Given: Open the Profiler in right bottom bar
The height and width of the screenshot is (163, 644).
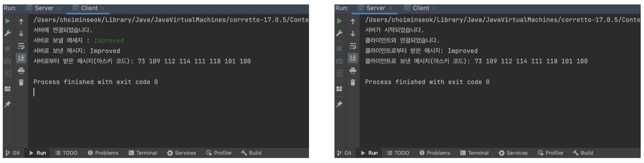Looking at the screenshot, I should coord(550,153).
